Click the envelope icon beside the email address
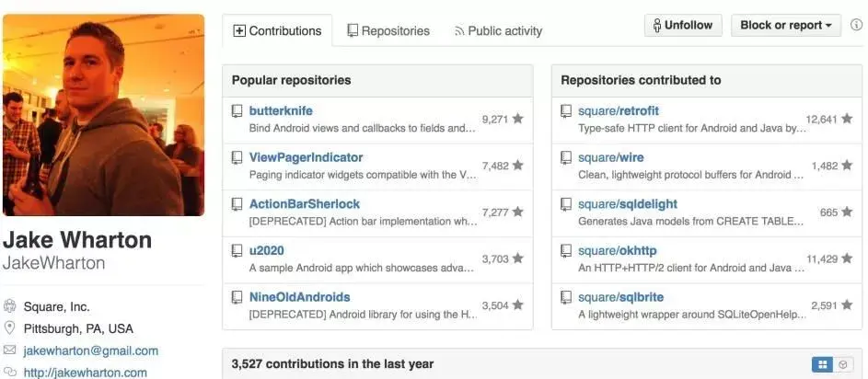The width and height of the screenshot is (868, 379). coord(10,350)
